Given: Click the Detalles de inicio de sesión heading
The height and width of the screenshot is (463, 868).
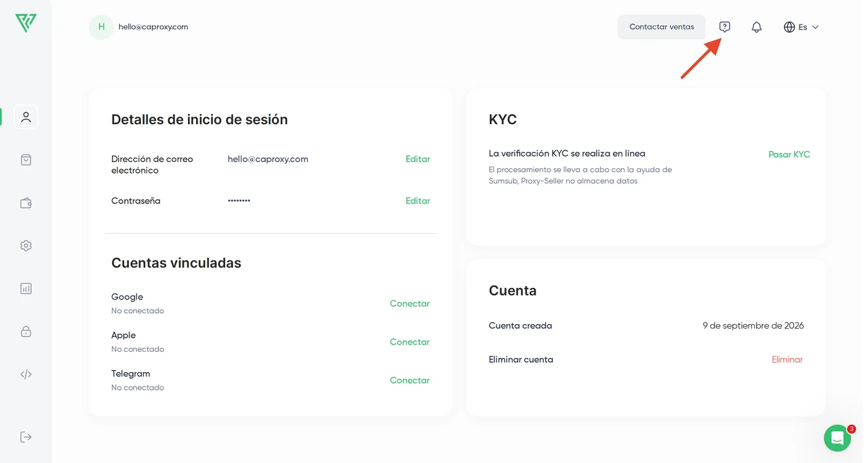Looking at the screenshot, I should click(199, 119).
